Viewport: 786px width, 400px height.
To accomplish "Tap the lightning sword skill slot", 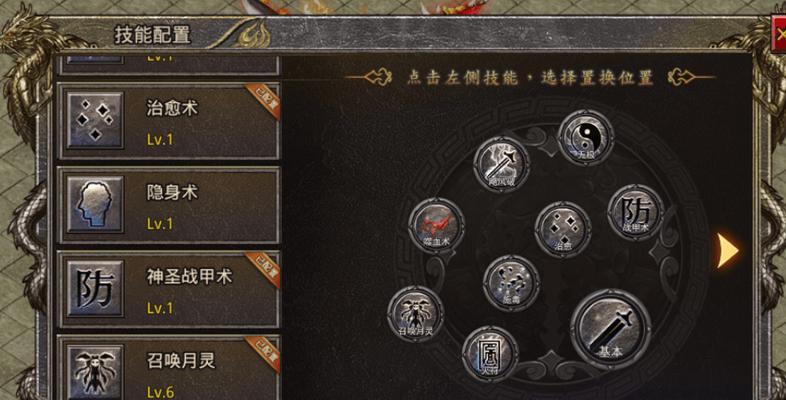I will (x=501, y=164).
